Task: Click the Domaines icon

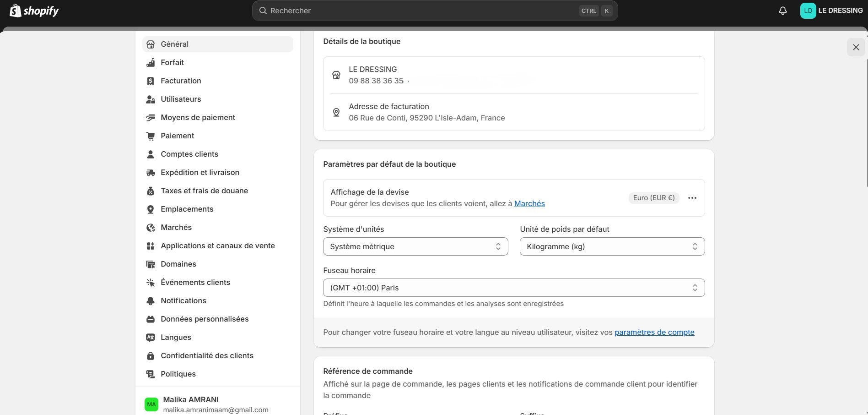Action: click(x=151, y=264)
